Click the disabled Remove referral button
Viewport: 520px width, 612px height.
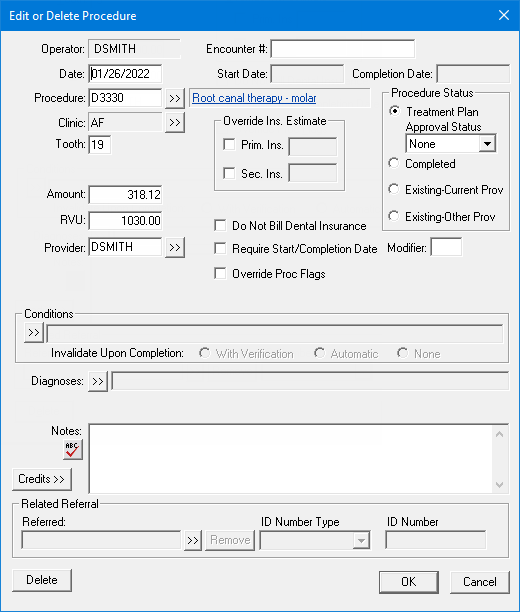coord(230,541)
